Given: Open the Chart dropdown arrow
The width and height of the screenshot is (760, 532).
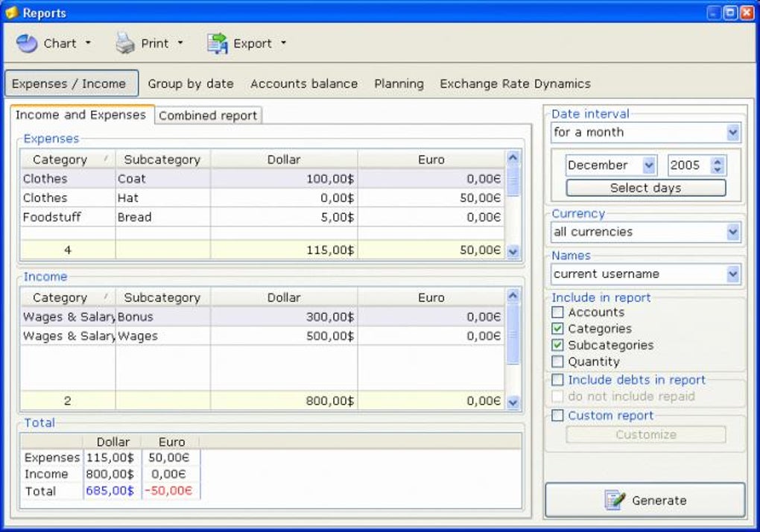Looking at the screenshot, I should pyautogui.click(x=88, y=42).
